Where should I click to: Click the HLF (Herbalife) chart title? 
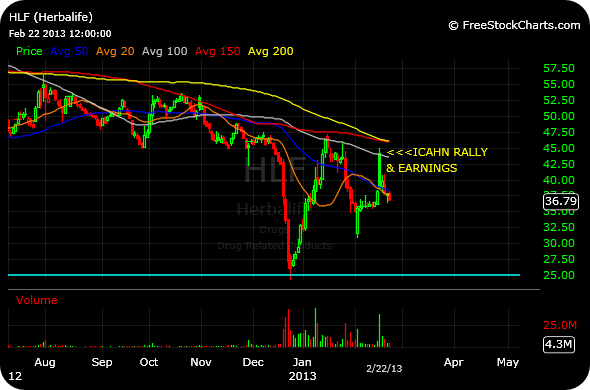coord(51,17)
